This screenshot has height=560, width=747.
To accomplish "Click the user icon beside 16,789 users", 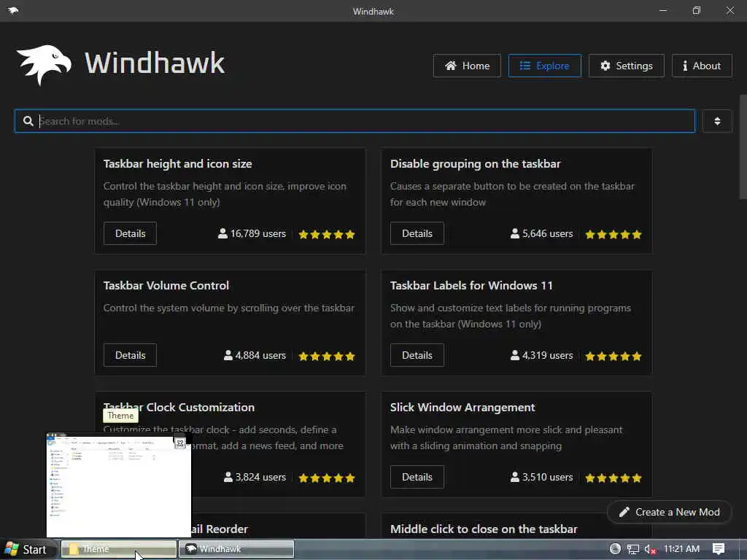I will pyautogui.click(x=222, y=233).
